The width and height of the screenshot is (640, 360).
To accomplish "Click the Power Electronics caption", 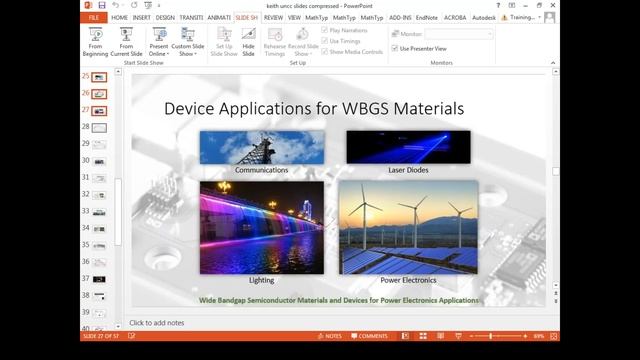I will click(408, 280).
